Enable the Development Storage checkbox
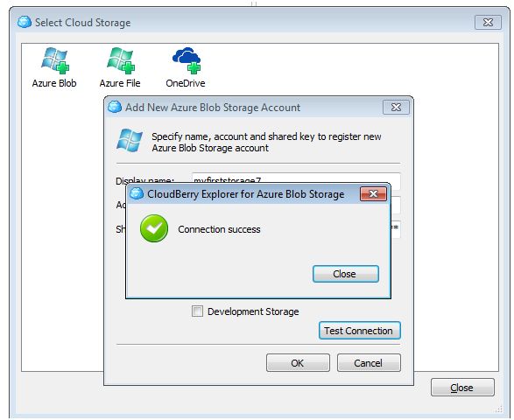This screenshot has width=514, height=420. pos(197,311)
